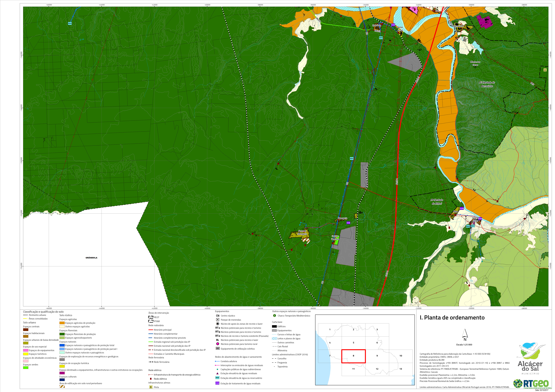Click the 'Monte das Obras' map label

(x=475, y=63)
